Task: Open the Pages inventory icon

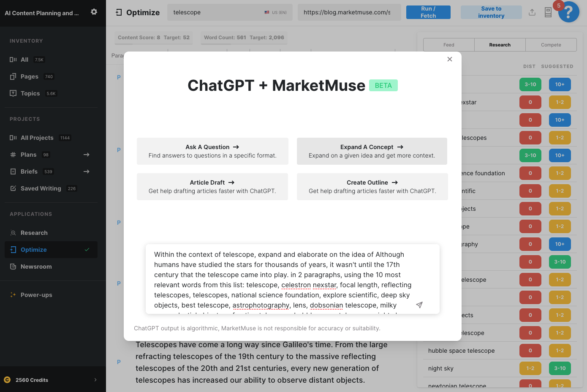Action: pyautogui.click(x=13, y=76)
